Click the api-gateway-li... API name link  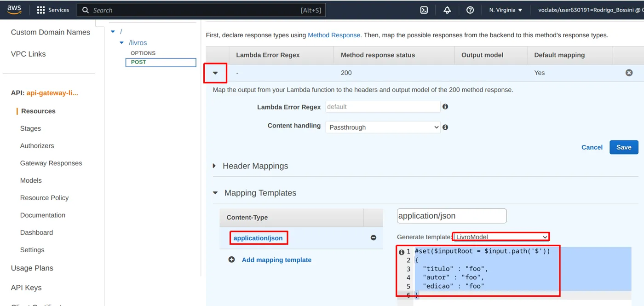(x=52, y=93)
